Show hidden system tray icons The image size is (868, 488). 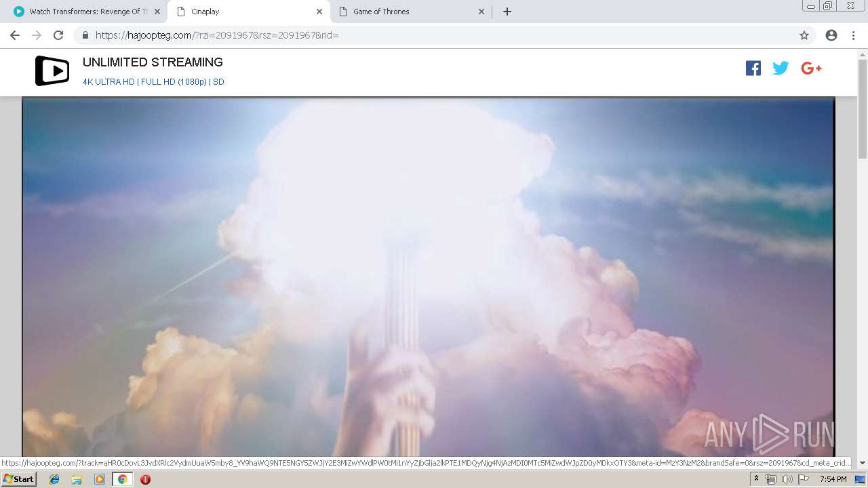coord(756,479)
